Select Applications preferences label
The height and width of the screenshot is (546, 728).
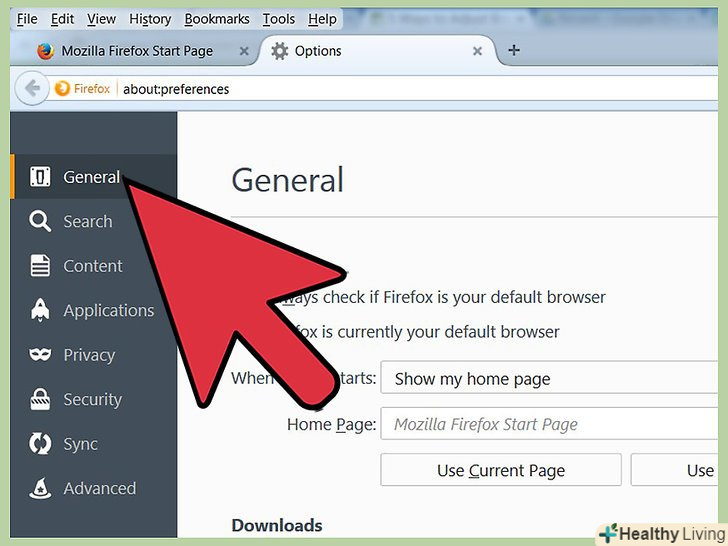(x=109, y=311)
